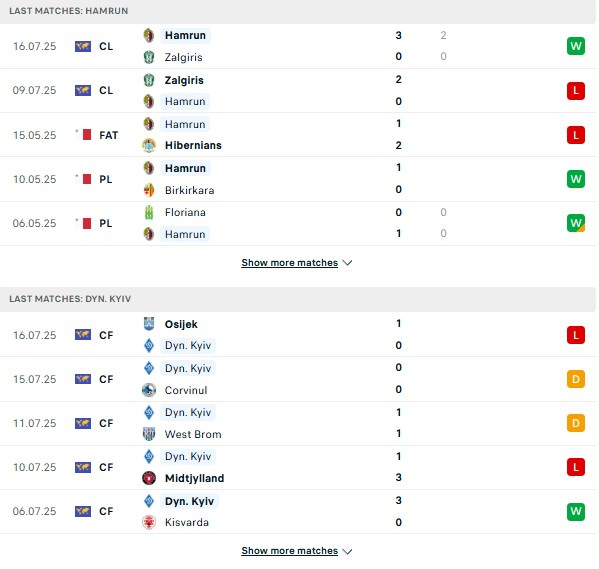
Task: Open the 15.05.25 FAT Hamrun vs Hibernians match row
Action: tap(298, 135)
